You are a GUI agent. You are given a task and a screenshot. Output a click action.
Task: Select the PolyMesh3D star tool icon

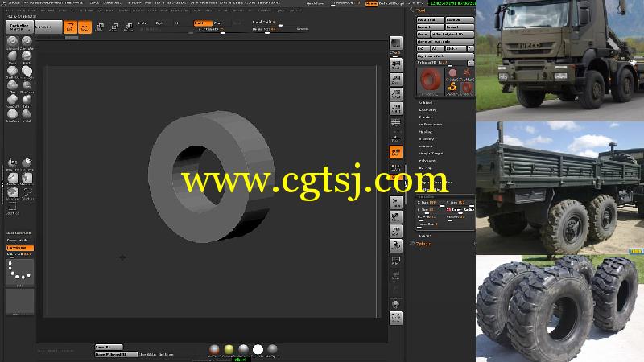467,74
